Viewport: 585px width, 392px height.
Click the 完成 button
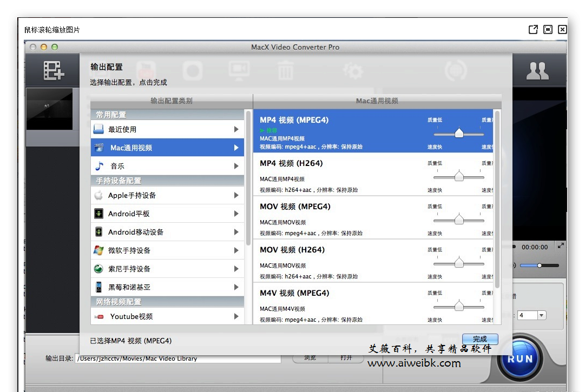pyautogui.click(x=480, y=339)
